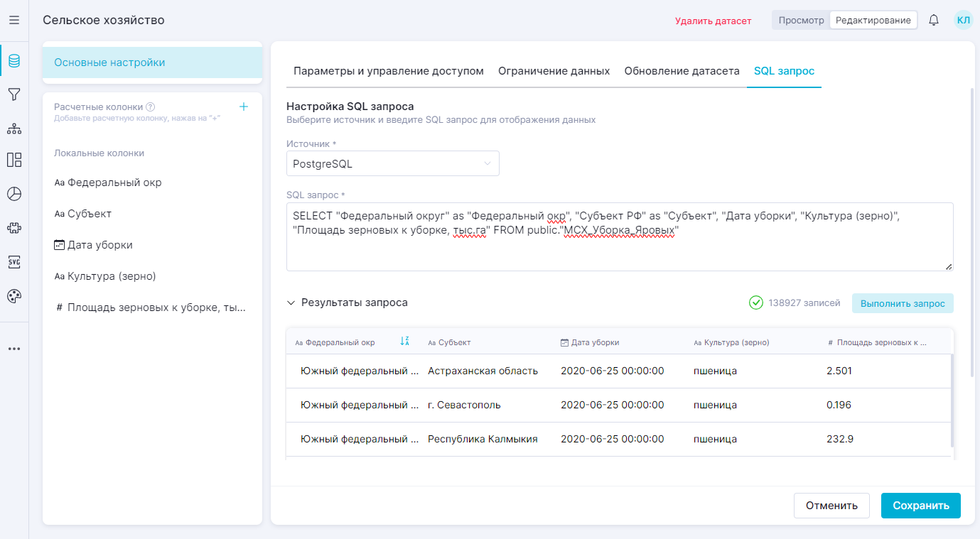This screenshot has width=980, height=539.
Task: Open the filter funnel sidebar icon
Action: coord(14,94)
